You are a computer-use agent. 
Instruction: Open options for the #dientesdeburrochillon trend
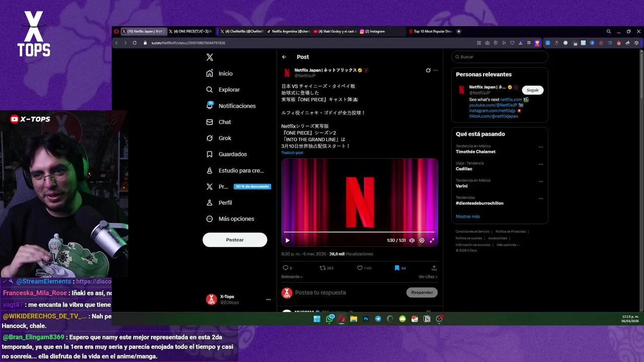pyautogui.click(x=541, y=198)
